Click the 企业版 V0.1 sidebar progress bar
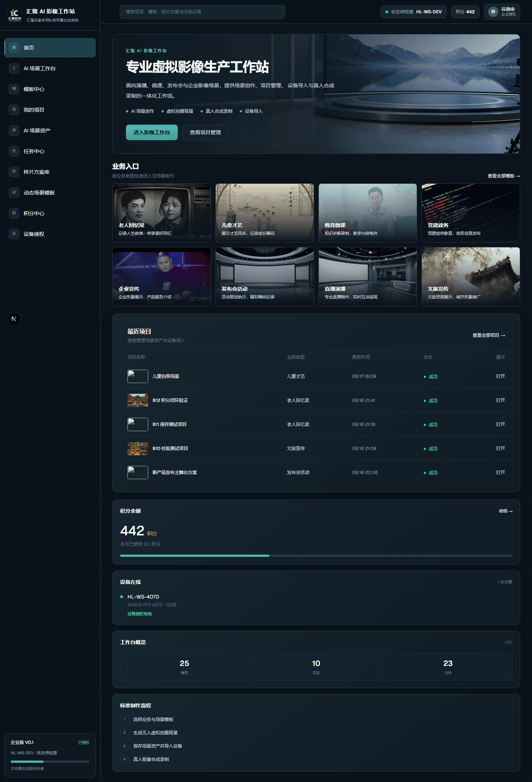Screen dimensions: 532x782 pos(50,762)
